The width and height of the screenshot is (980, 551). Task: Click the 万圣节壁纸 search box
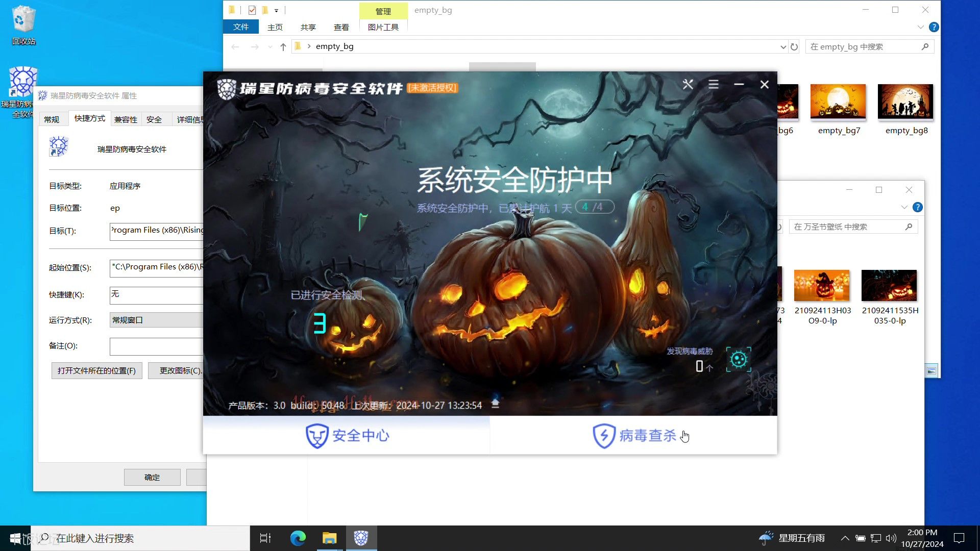[x=853, y=227]
